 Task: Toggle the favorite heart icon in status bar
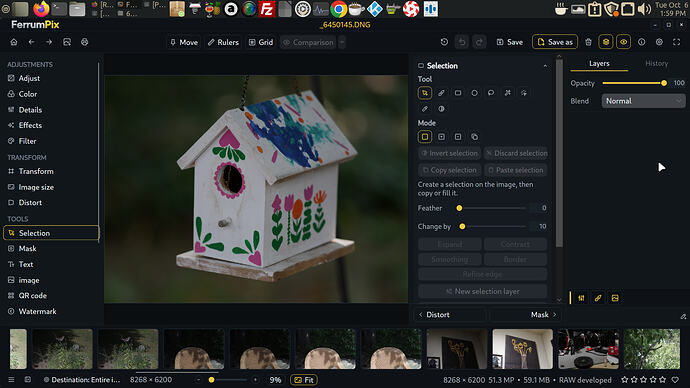pos(675,380)
